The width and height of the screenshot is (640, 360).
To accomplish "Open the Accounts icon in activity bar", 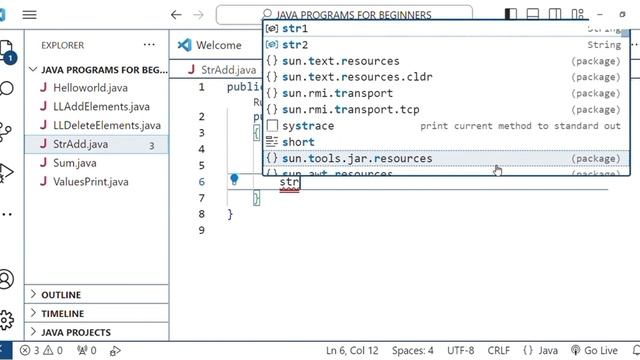I will point(7,280).
